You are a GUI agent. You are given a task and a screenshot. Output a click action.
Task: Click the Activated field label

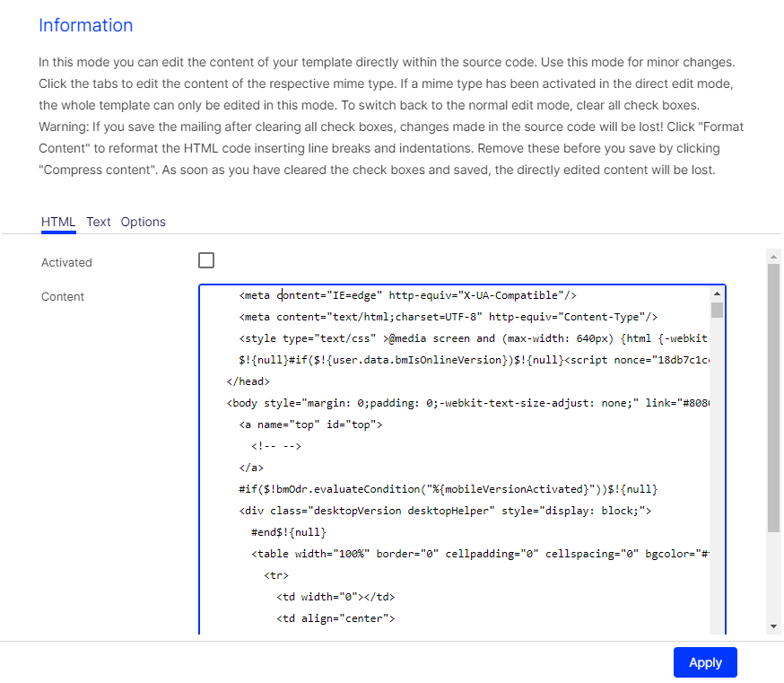coord(66,263)
